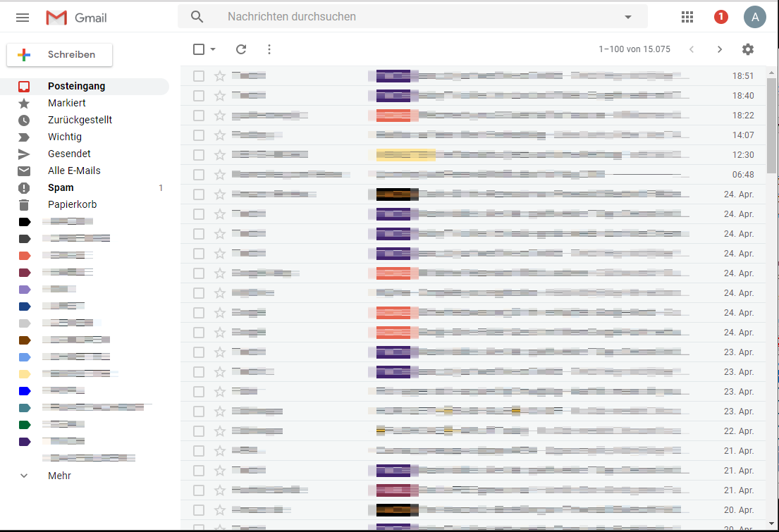This screenshot has height=532, width=779.
Task: Go to the next page of emails
Action: [x=720, y=49]
